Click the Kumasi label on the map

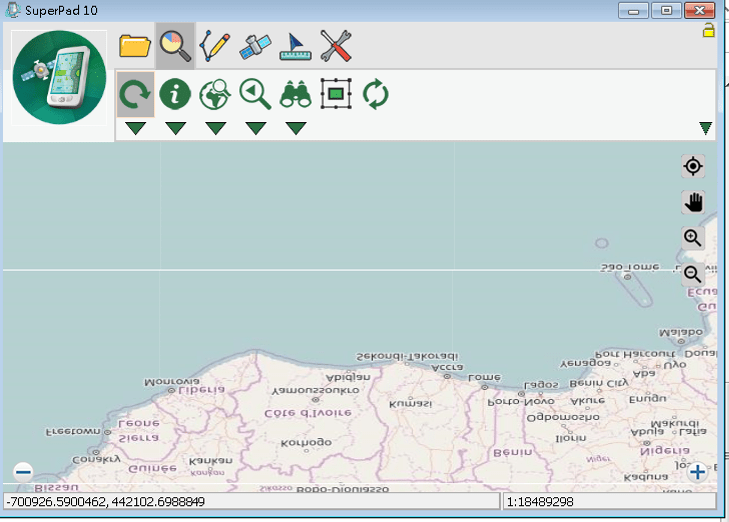[411, 404]
